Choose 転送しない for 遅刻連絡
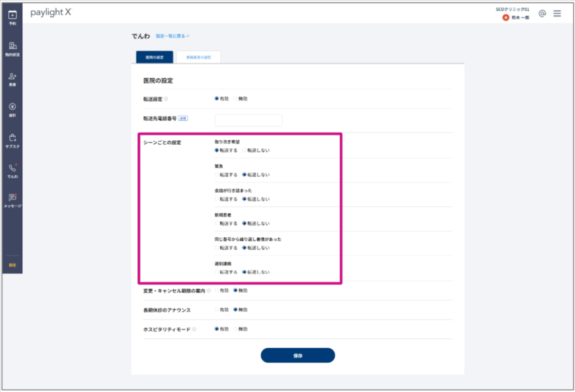The height and width of the screenshot is (392, 575). pyautogui.click(x=244, y=272)
